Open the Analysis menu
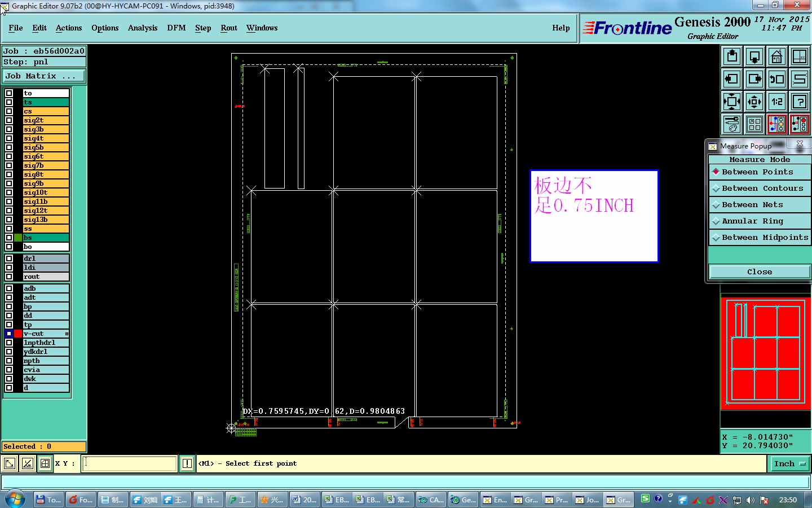The width and height of the screenshot is (812, 508). click(143, 28)
